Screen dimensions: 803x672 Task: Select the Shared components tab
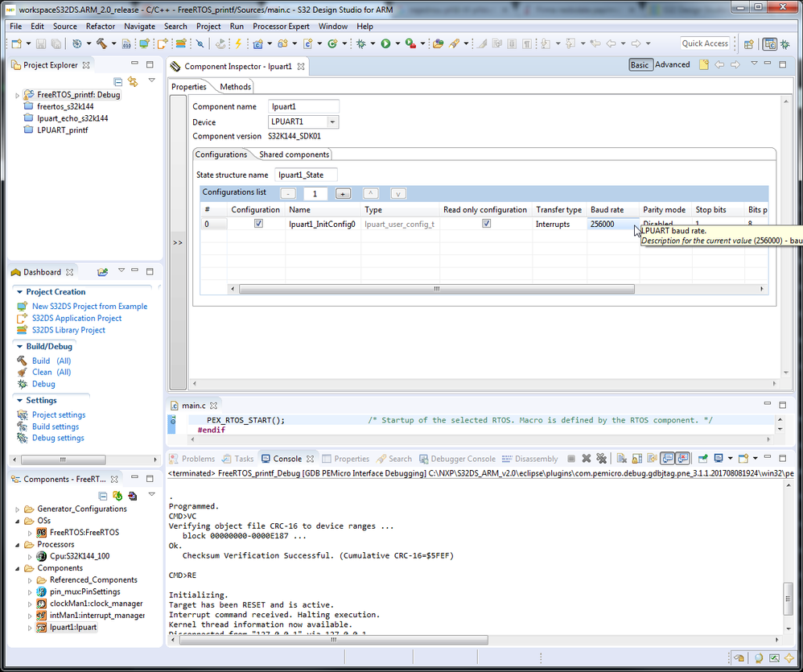[294, 155]
